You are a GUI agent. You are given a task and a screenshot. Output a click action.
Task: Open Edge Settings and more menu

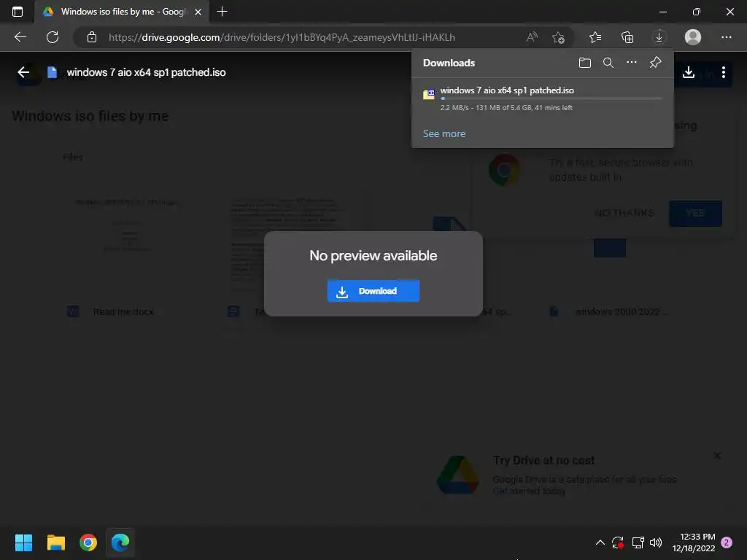pyautogui.click(x=726, y=37)
